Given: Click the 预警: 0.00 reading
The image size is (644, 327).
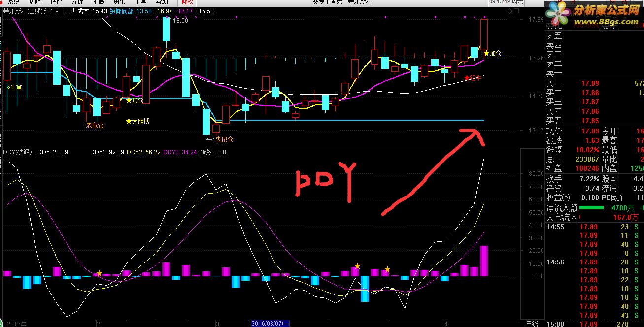Looking at the screenshot, I should (x=212, y=152).
